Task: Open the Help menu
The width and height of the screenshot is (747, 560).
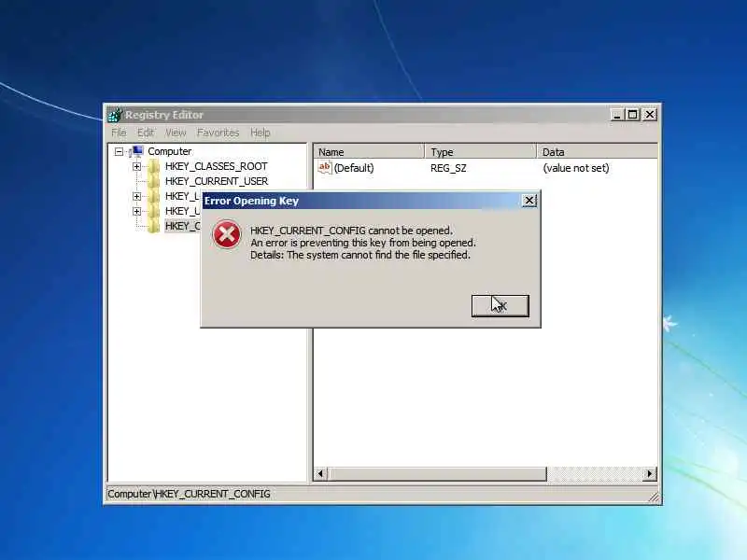Action: click(261, 133)
